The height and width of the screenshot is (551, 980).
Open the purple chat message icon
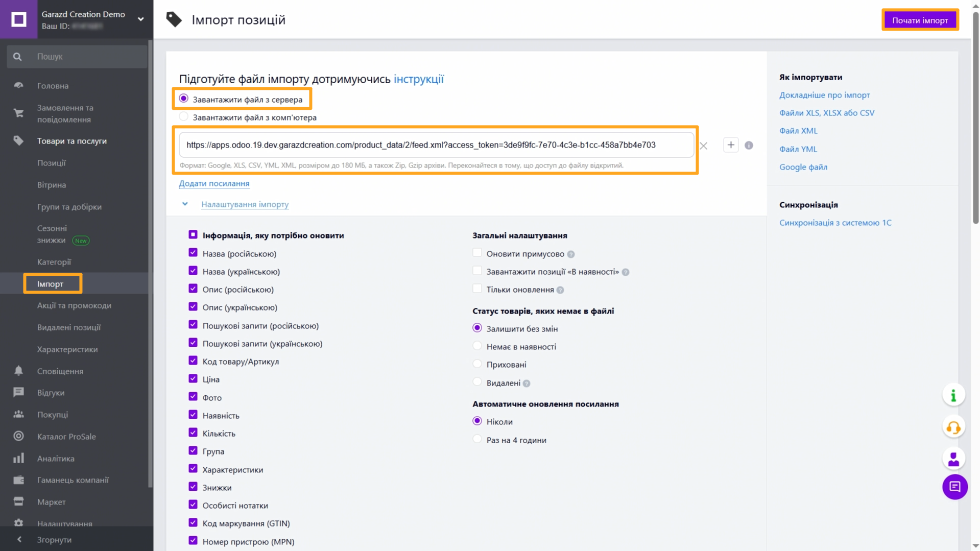[x=954, y=487]
